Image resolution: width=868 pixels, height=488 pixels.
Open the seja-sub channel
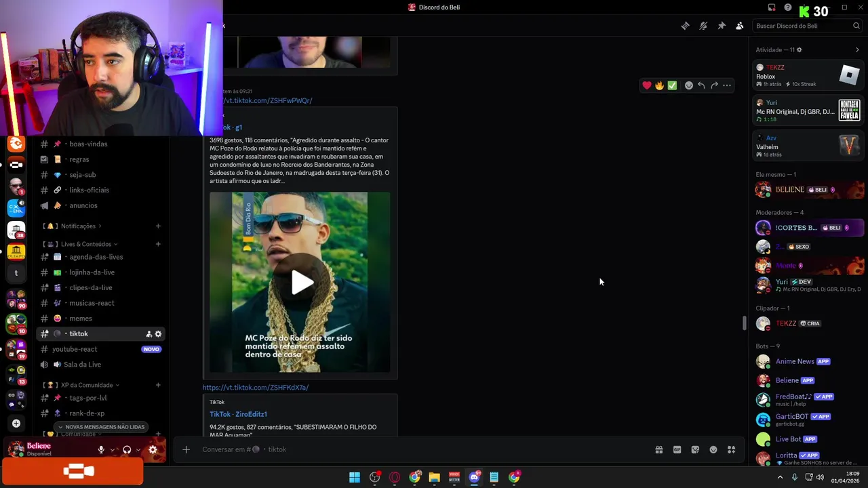82,175
